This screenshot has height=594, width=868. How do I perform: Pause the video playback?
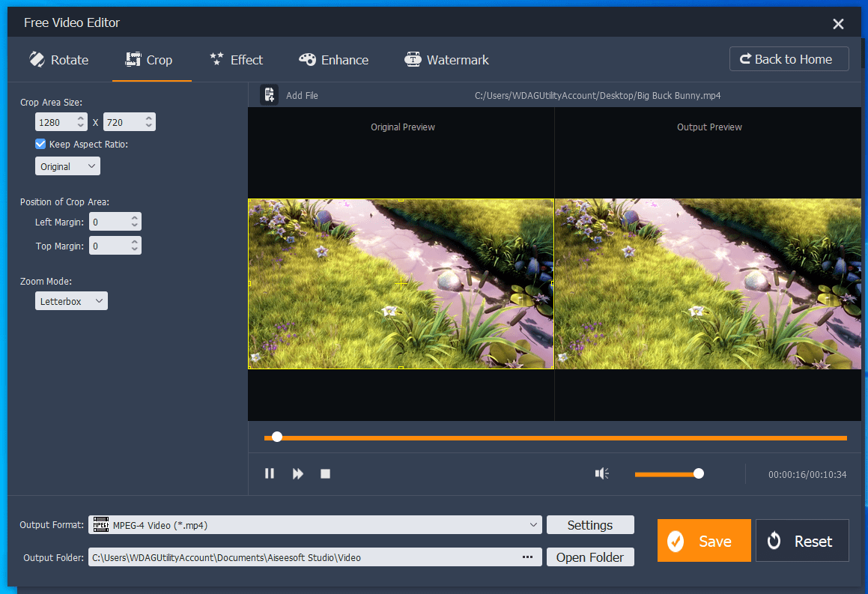pyautogui.click(x=270, y=473)
